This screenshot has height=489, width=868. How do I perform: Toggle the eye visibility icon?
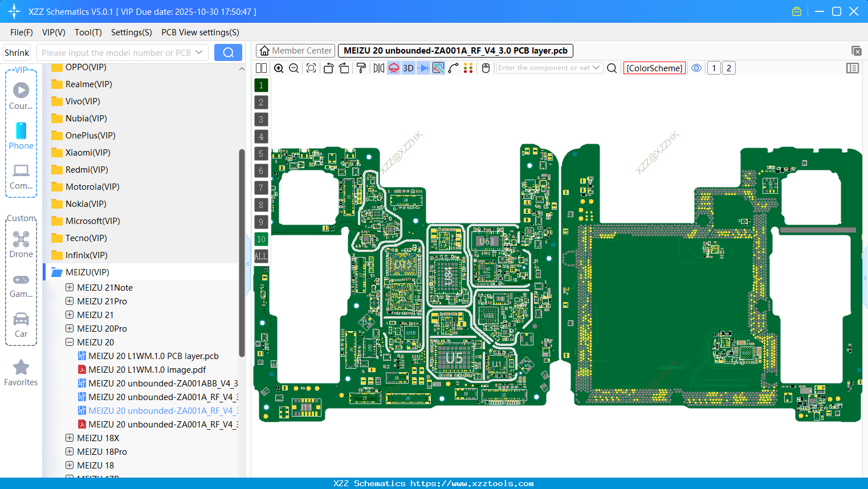696,68
